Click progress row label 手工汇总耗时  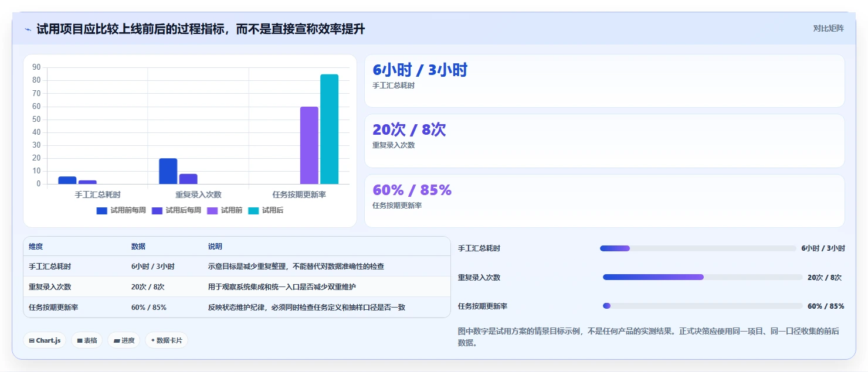click(x=479, y=248)
